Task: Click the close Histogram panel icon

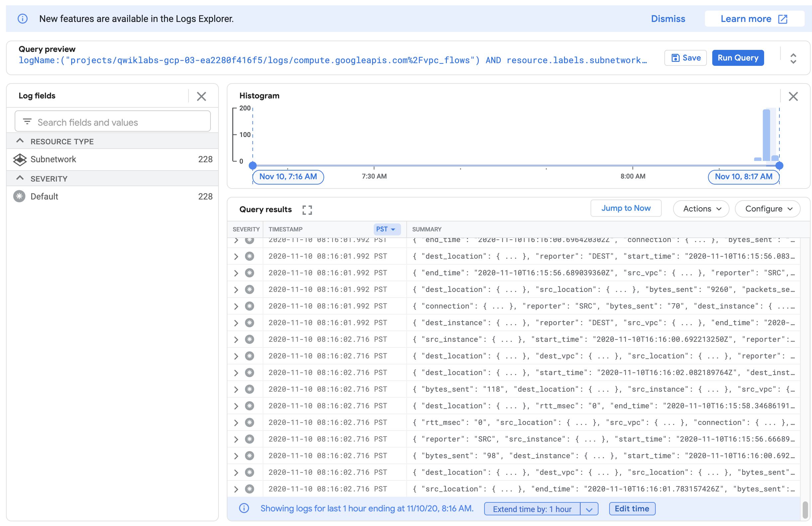Action: (794, 96)
